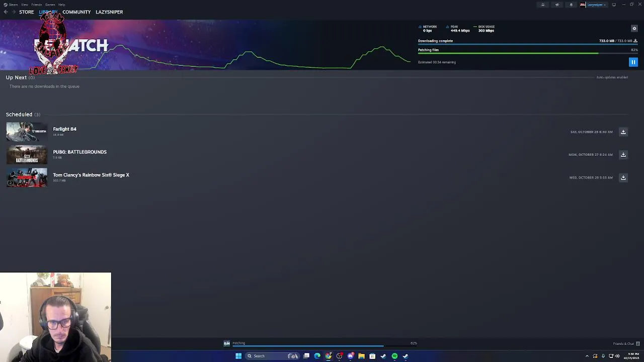Expand the Lazysniper account dropdown
This screenshot has height=362, width=644.
click(597, 5)
